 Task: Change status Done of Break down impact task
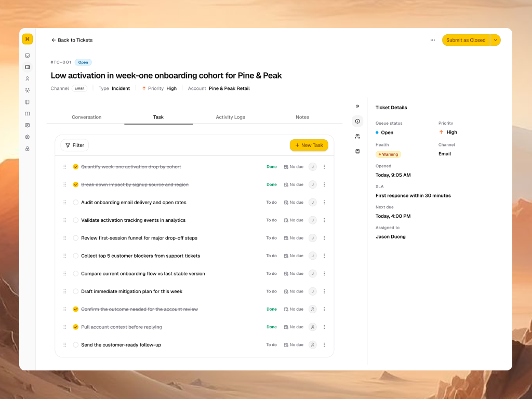(272, 184)
